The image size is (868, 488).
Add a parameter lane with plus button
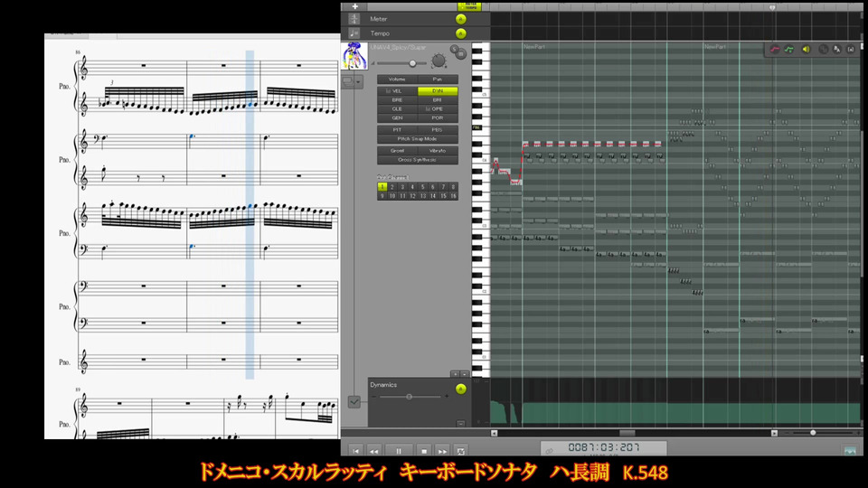(x=455, y=374)
